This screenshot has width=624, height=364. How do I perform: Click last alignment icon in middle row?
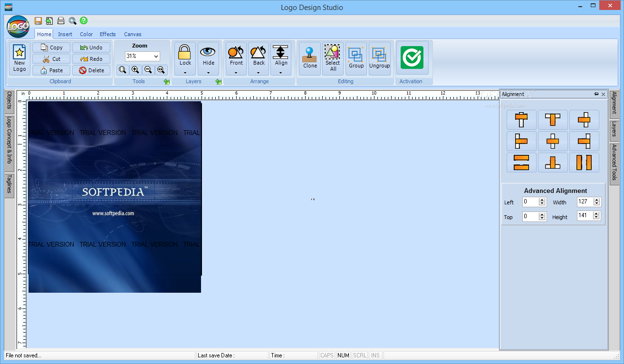[584, 141]
